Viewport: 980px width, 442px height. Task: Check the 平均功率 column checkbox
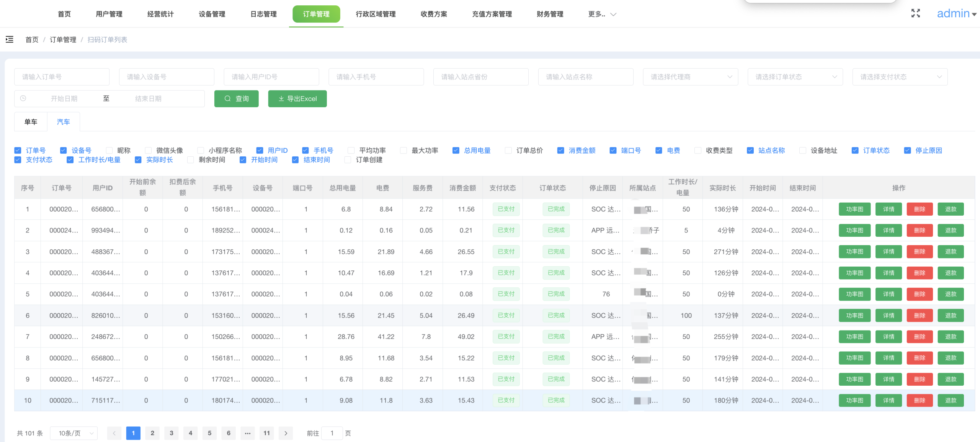351,151
